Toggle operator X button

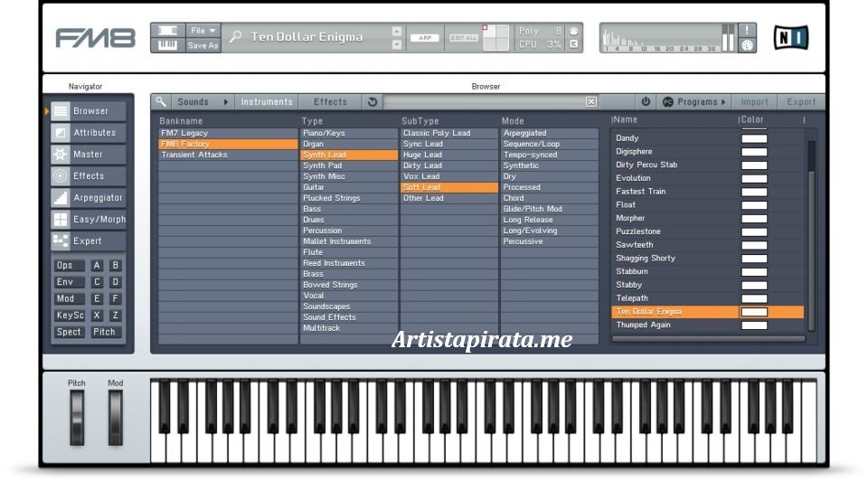(97, 315)
